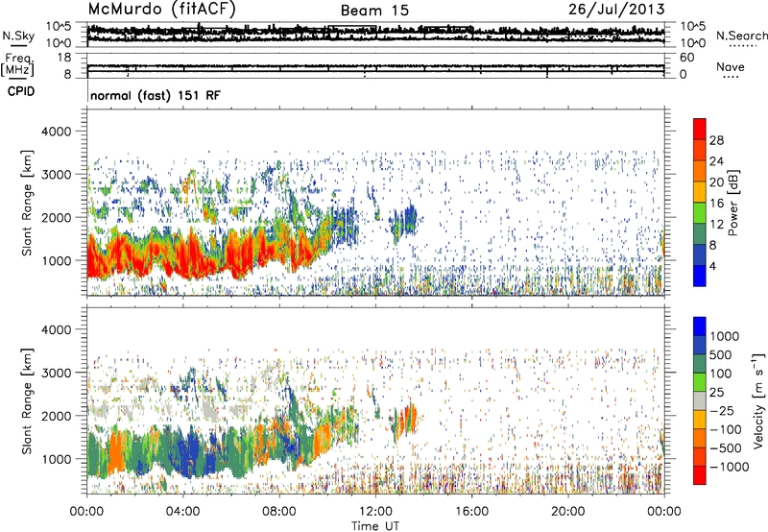
Task: Click the orange scatter patch near 13:00 in velocity panel
Action: click(405, 422)
